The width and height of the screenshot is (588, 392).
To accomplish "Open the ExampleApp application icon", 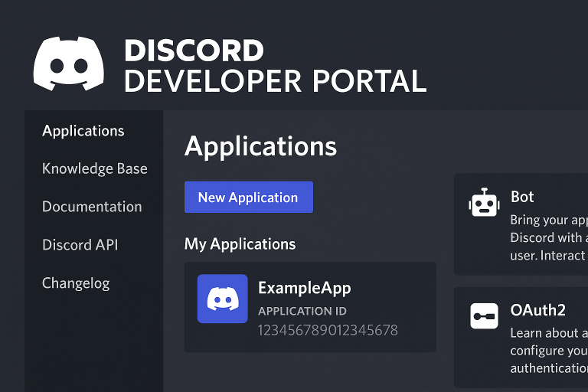I will tap(222, 299).
